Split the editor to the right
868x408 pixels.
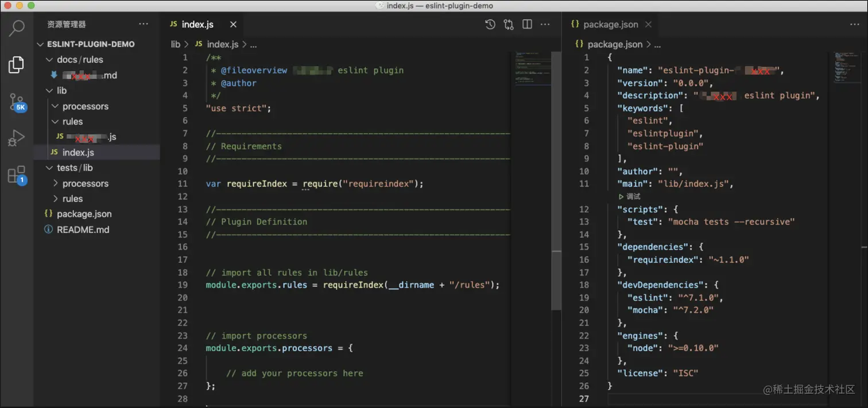pos(527,24)
